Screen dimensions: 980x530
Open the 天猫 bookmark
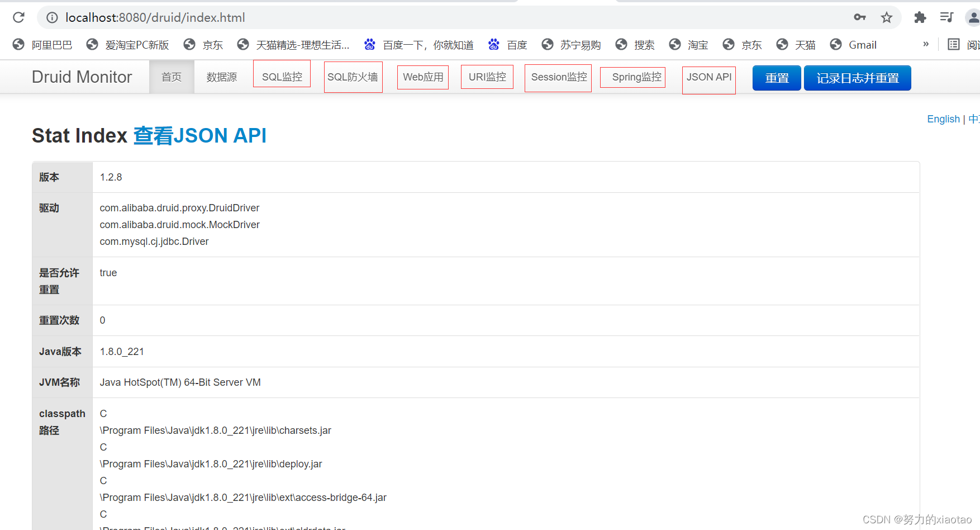(796, 45)
